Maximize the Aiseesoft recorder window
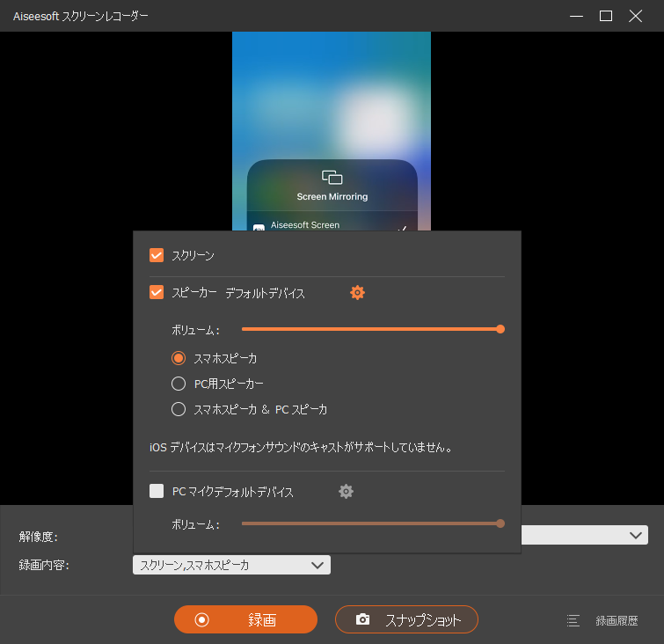 (606, 16)
